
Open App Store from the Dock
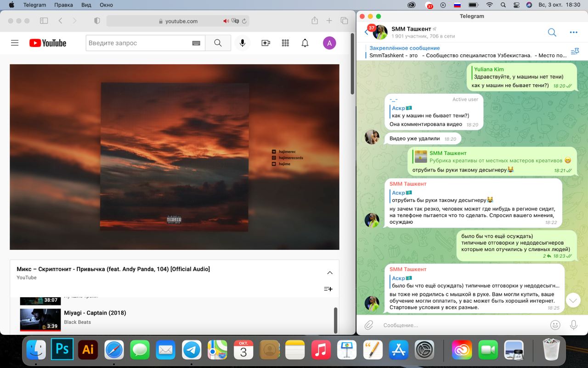(399, 350)
